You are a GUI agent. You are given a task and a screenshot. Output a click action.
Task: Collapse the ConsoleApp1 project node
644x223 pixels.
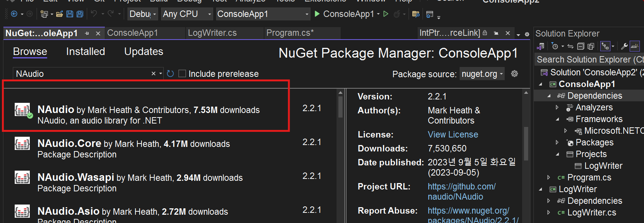[x=541, y=84]
